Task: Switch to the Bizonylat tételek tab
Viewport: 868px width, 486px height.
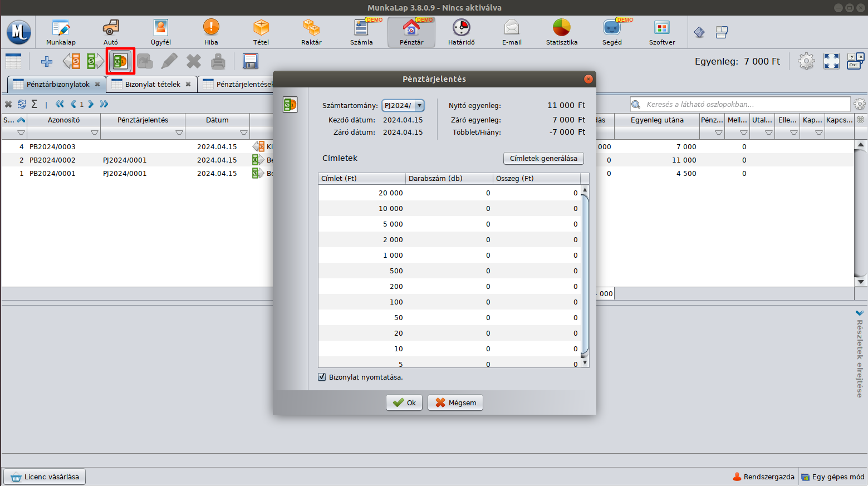Action: (152, 85)
